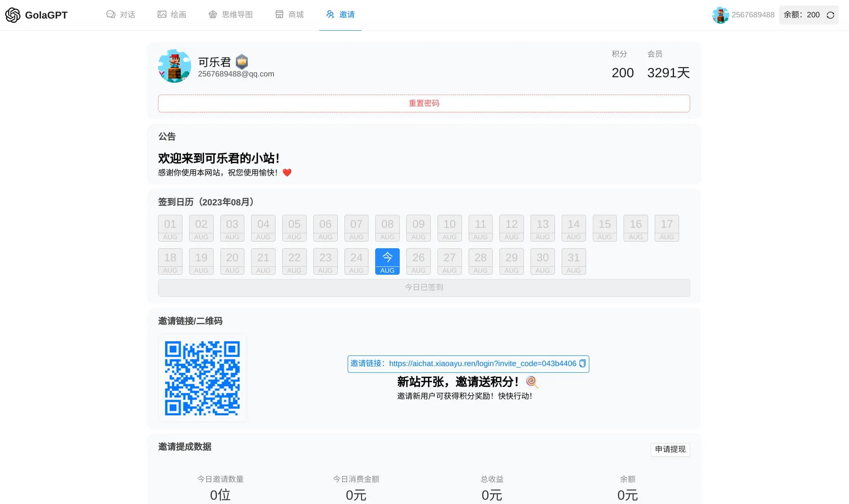Open the aichat.xiaoayu.ren invite link
This screenshot has width=849, height=504.
click(482, 363)
